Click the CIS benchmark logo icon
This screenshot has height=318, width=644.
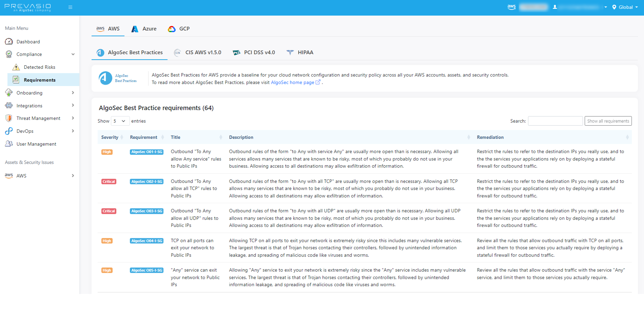178,52
